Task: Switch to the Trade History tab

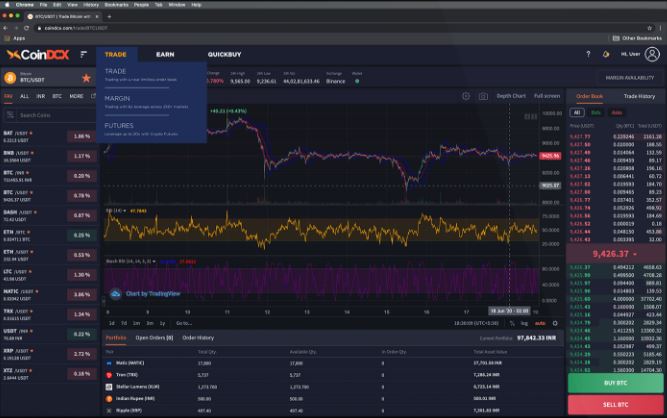Action: 639,97
